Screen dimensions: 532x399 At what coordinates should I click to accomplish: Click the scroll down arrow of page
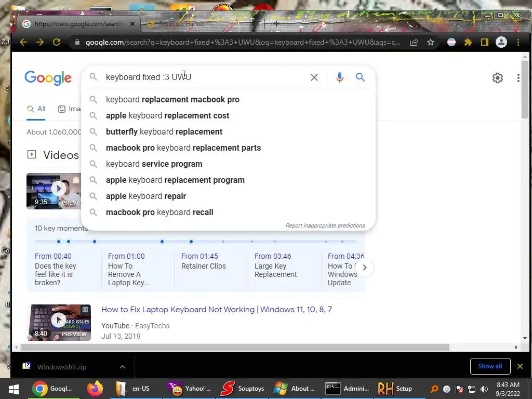pyautogui.click(x=525, y=338)
